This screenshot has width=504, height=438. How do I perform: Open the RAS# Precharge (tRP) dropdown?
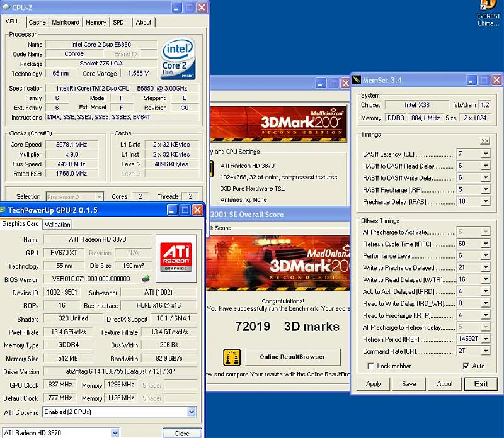(486, 189)
